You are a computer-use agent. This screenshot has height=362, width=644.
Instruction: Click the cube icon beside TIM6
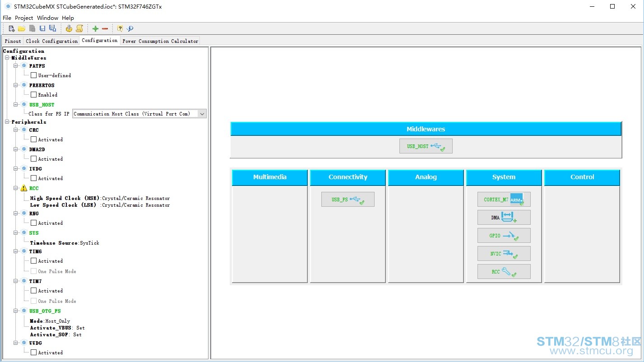(x=24, y=251)
